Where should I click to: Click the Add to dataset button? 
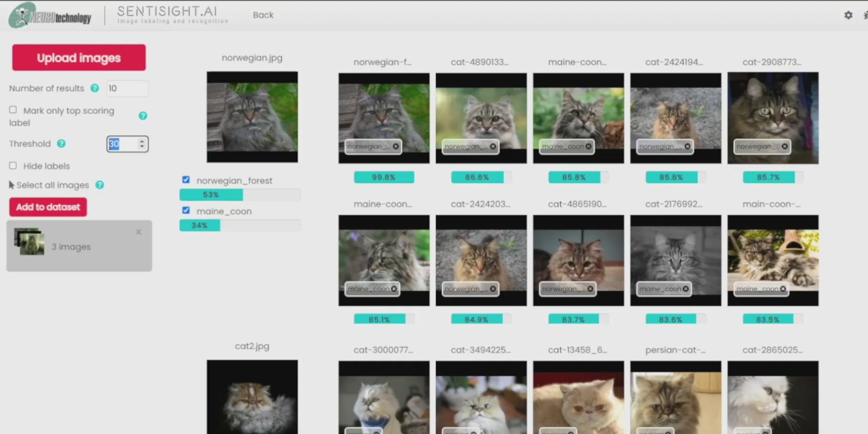48,207
